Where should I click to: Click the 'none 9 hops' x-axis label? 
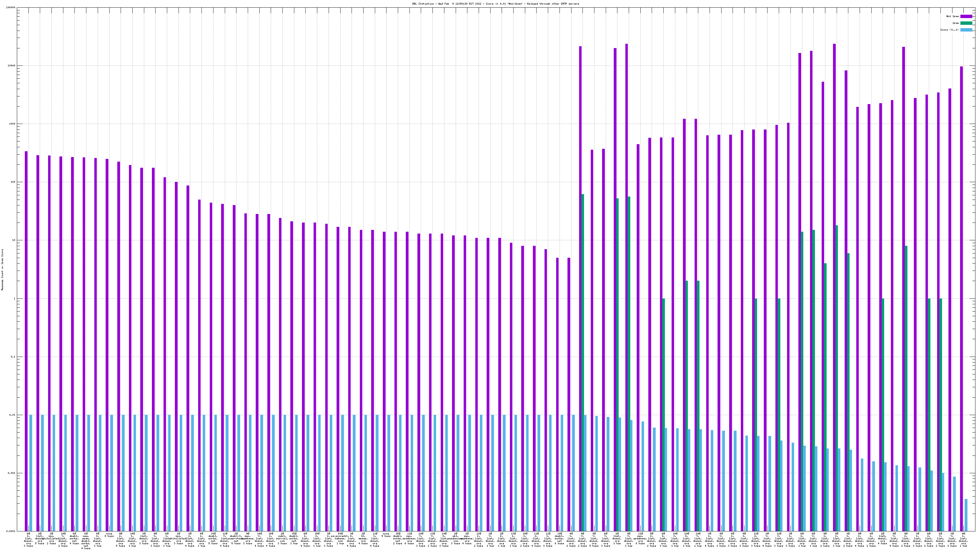(386, 535)
